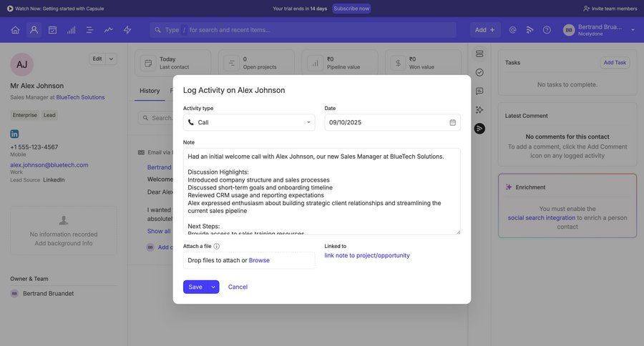The width and height of the screenshot is (644, 346).
Task: Click the Browse link to attach a file
Action: pyautogui.click(x=259, y=260)
